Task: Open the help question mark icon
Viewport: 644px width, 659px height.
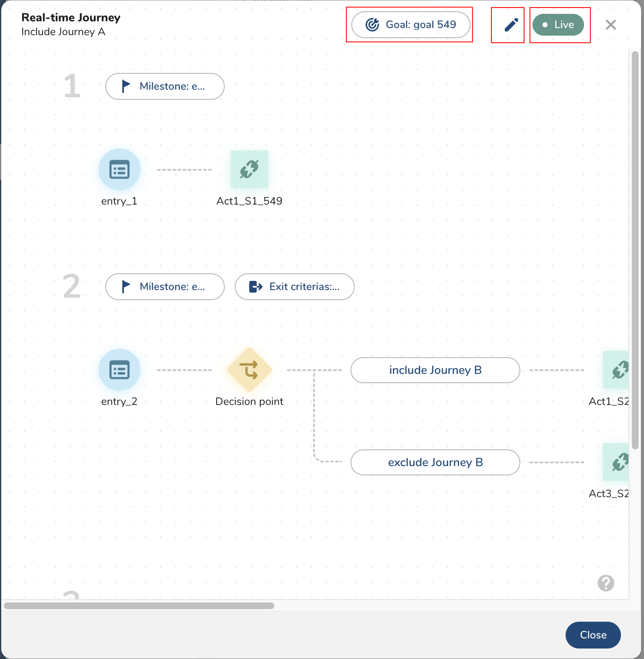Action: pos(606,583)
